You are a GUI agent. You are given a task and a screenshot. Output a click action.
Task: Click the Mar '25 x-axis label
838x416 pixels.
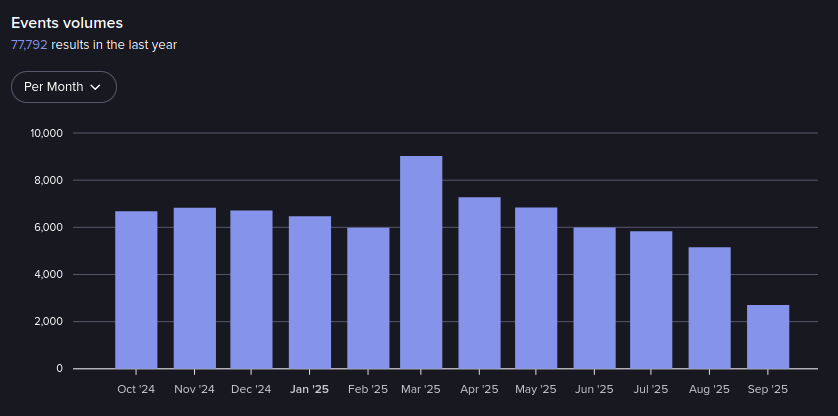coord(421,389)
